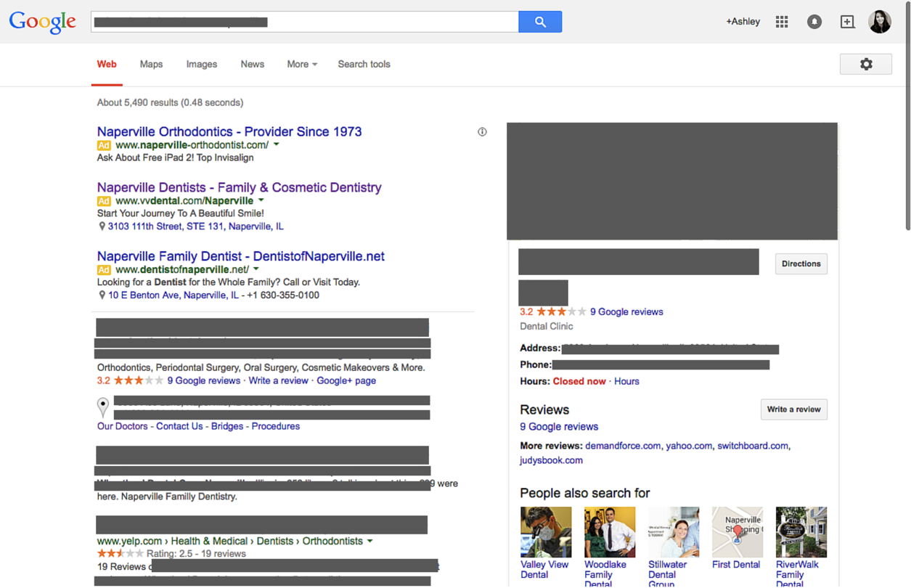This screenshot has width=911, height=588.
Task: Click the map pin beside the local result address
Action: (x=103, y=407)
